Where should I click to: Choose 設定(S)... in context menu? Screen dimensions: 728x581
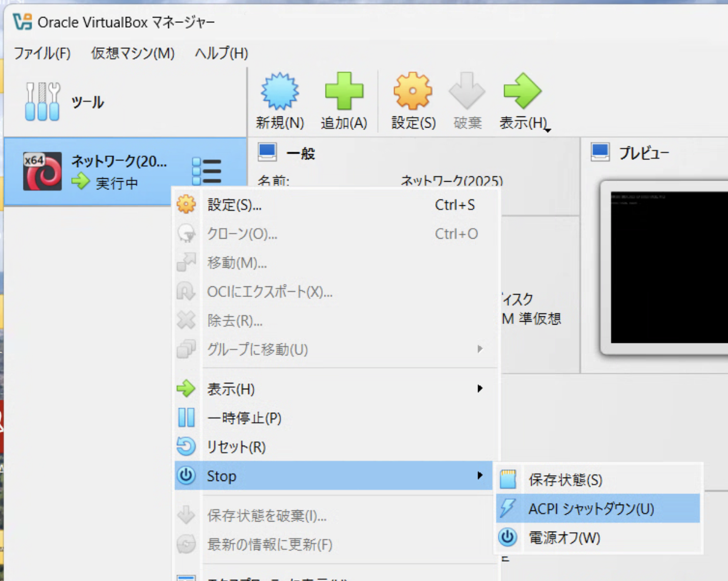337,205
